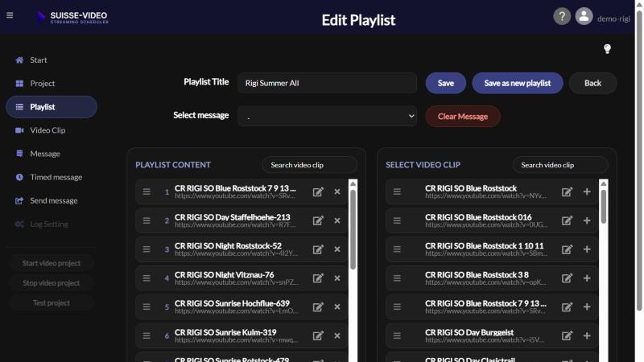The width and height of the screenshot is (644, 362).
Task: Focus the Playlist Title field
Action: [328, 83]
